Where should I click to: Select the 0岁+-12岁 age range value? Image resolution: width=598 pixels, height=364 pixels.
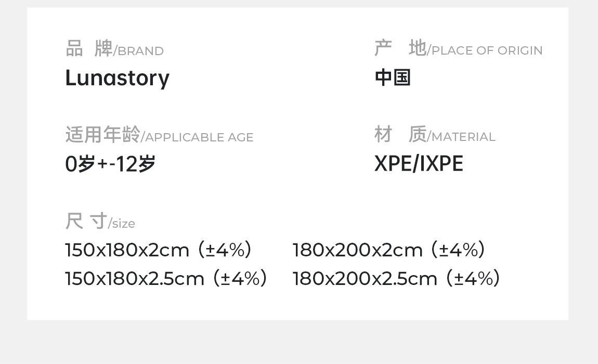(110, 164)
